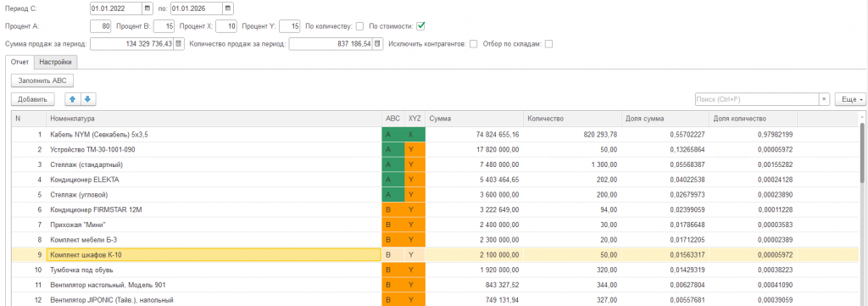The width and height of the screenshot is (868, 306).
Task: Sort by XYZ column header
Action: point(415,119)
